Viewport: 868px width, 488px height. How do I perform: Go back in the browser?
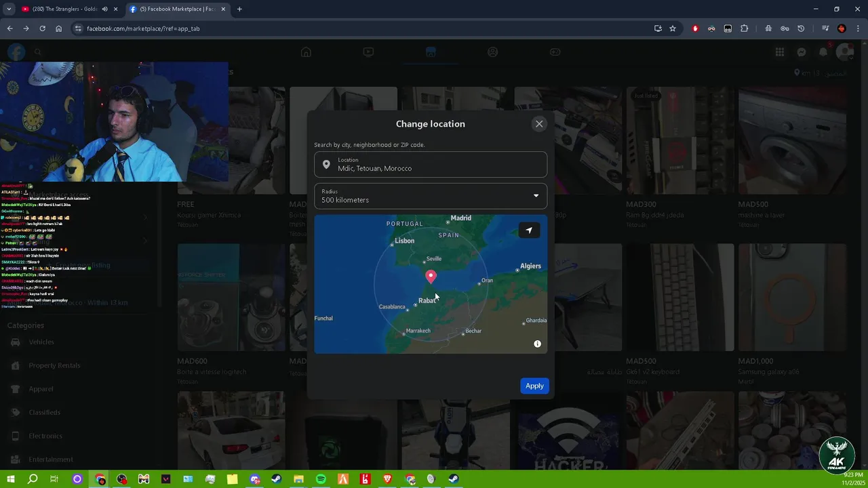[x=9, y=28]
